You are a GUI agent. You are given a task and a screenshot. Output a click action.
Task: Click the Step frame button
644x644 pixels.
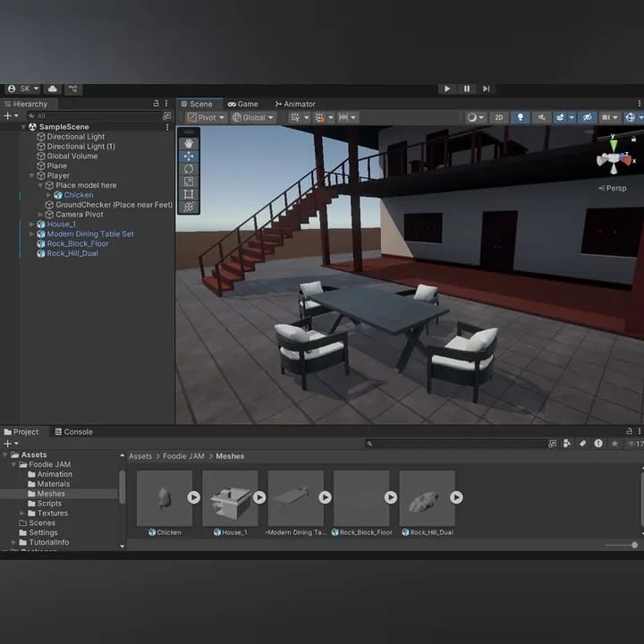(x=487, y=89)
